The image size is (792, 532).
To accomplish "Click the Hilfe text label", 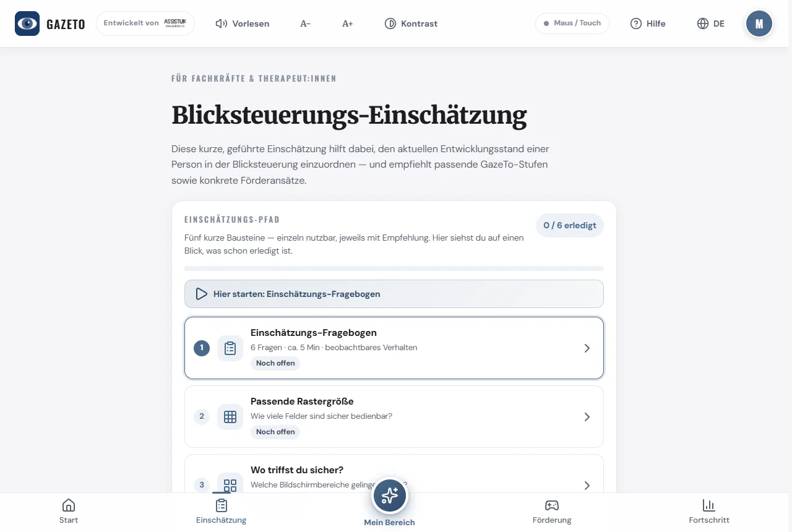I will (656, 24).
